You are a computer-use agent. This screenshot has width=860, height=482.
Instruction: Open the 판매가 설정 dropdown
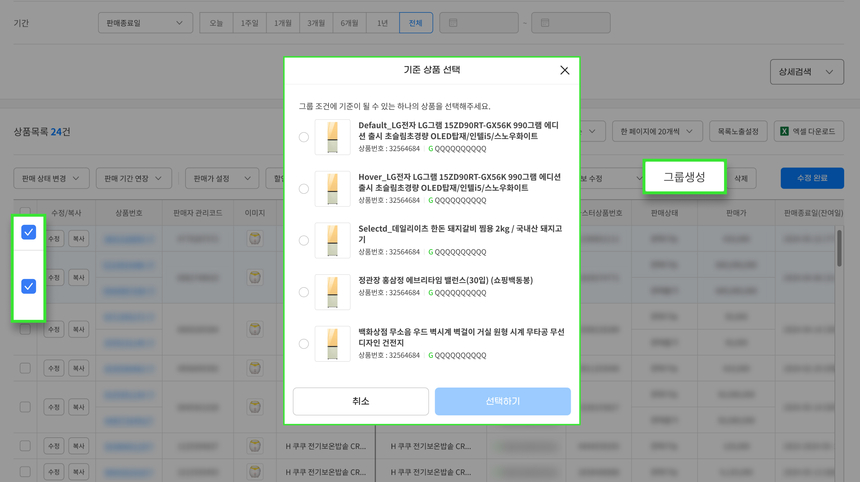click(222, 178)
